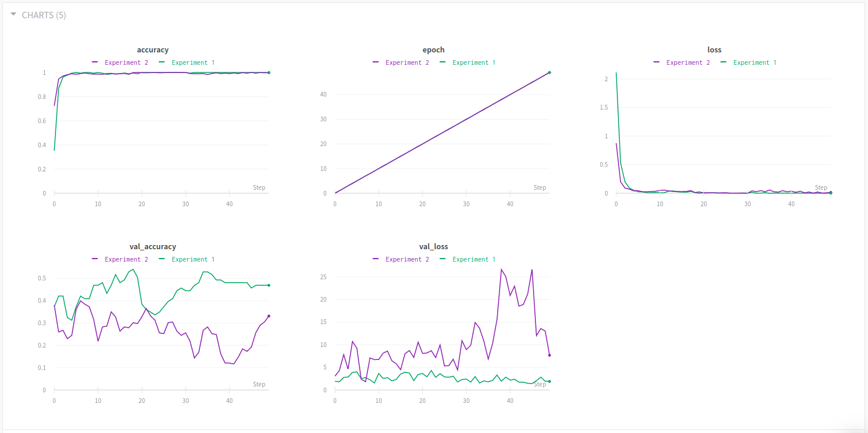Click the y-axis value 0.8 in accuracy chart
868x433 pixels.
click(41, 97)
